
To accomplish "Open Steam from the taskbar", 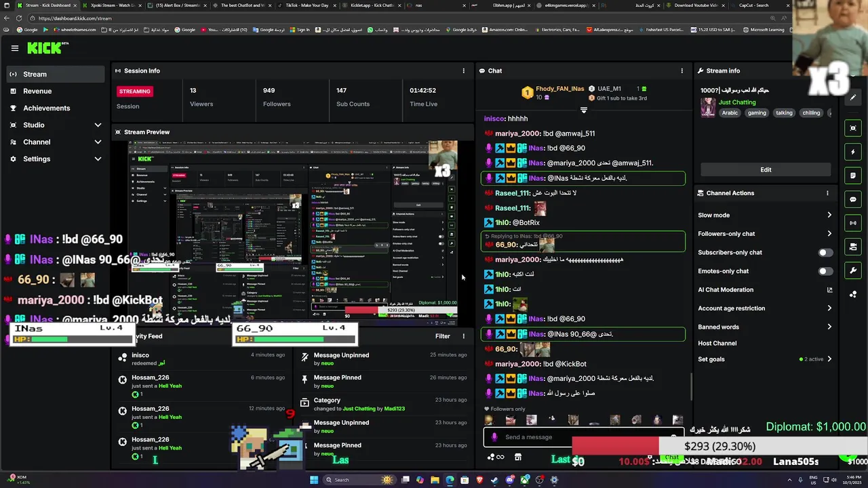I will click(x=495, y=480).
